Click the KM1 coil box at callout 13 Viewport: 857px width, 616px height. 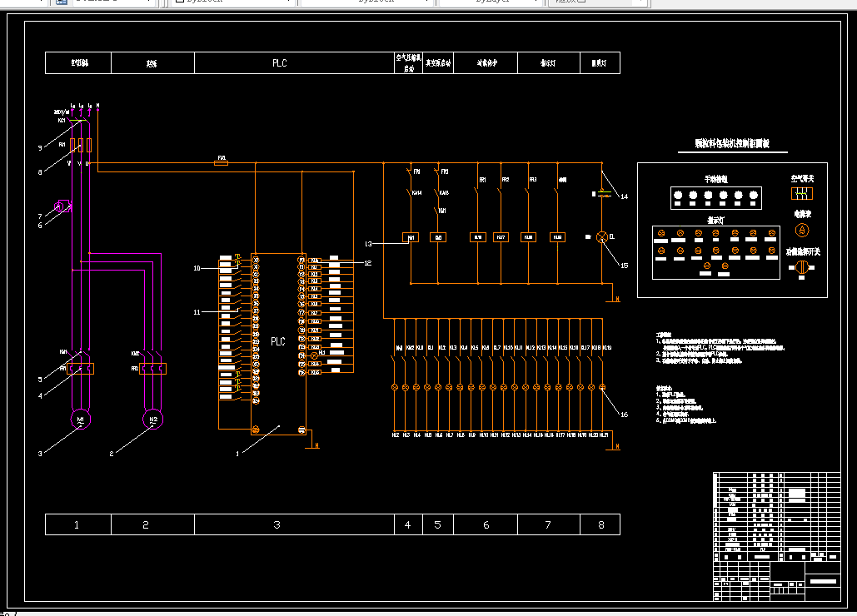click(x=411, y=237)
